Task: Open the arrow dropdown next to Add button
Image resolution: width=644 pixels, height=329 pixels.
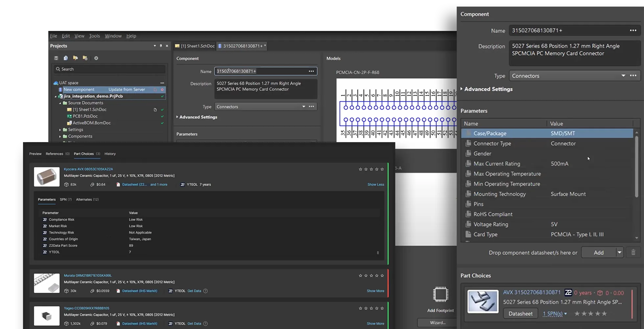Action: pos(619,252)
